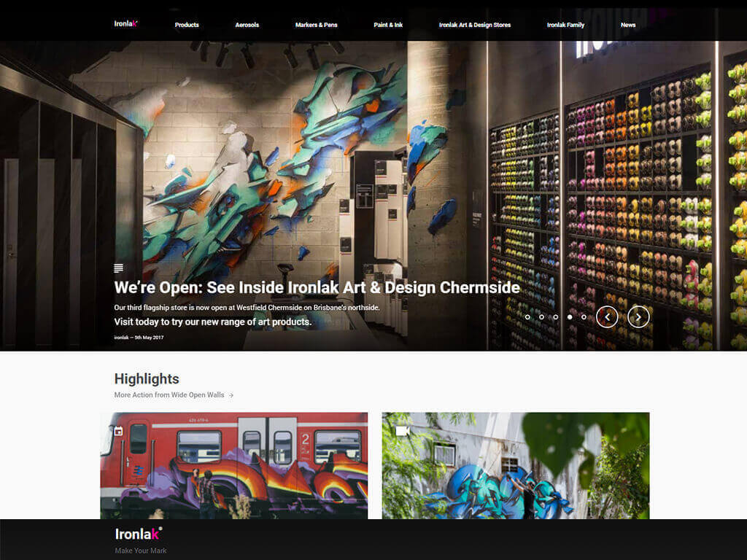
Task: Open the We're Open Chermside headline article
Action: (317, 287)
